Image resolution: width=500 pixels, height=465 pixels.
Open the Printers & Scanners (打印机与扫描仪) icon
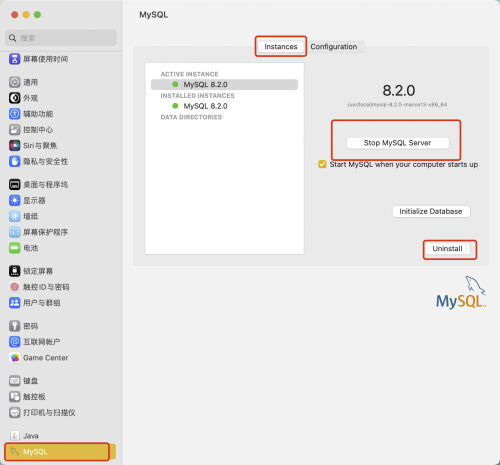pyautogui.click(x=14, y=413)
